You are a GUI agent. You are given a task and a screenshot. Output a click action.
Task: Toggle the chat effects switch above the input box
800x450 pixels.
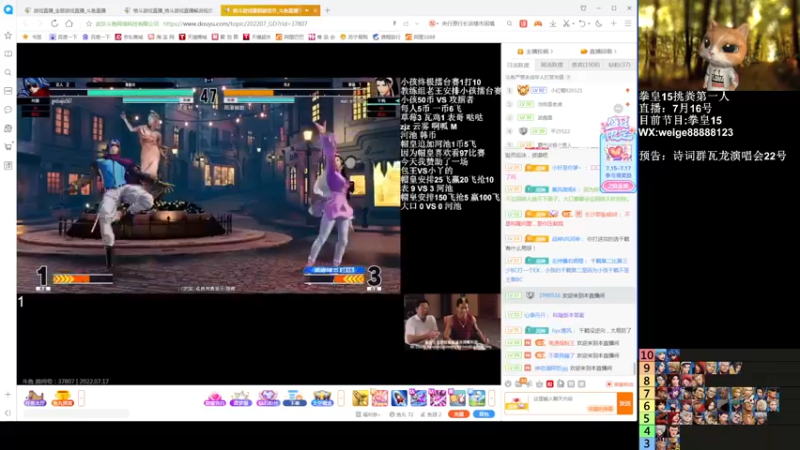click(x=620, y=384)
